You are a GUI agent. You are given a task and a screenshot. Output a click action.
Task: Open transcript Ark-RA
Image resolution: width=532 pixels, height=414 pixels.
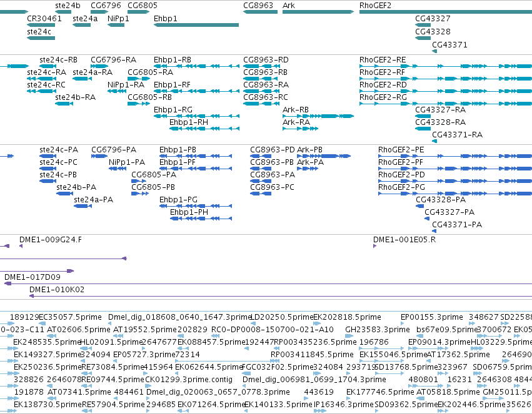click(x=296, y=122)
